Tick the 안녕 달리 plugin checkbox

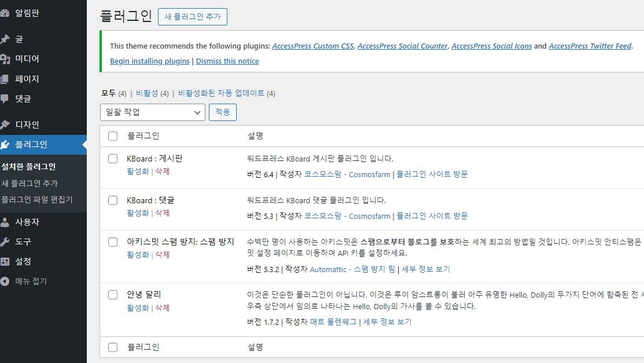[x=113, y=295]
